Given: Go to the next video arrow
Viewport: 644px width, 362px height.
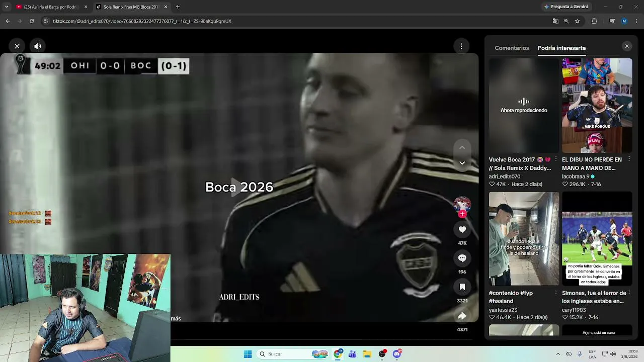Looking at the screenshot, I should (462, 163).
